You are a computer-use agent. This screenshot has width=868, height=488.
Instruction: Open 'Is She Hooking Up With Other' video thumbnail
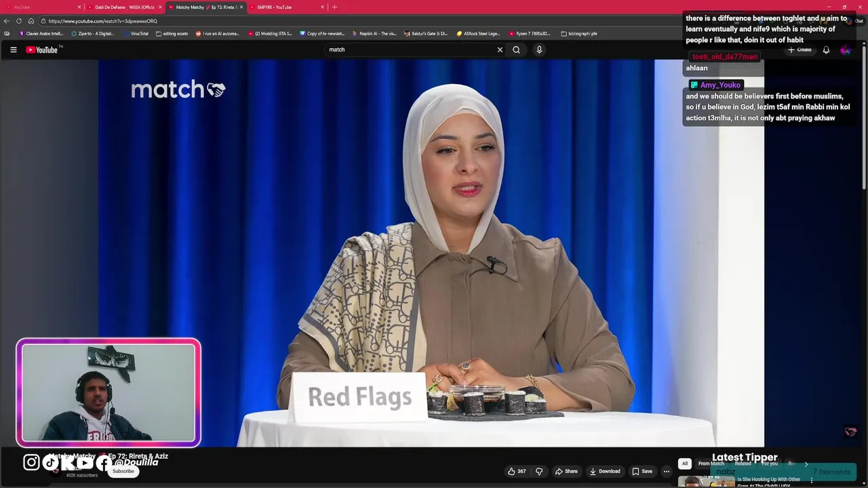pos(705,482)
